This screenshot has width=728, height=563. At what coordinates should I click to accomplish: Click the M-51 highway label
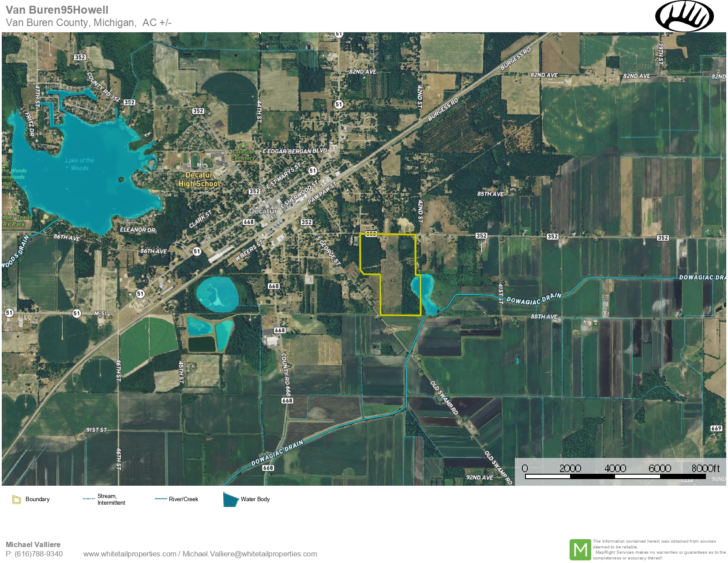100,314
